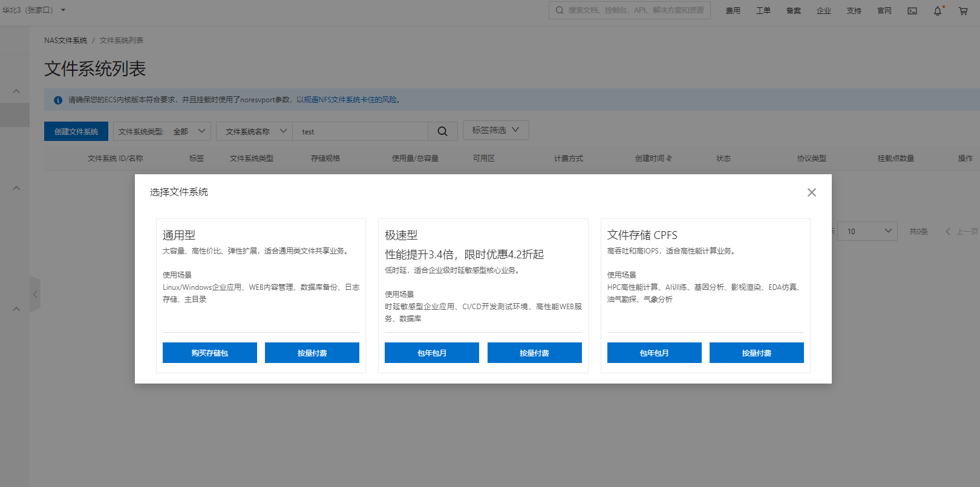Open shopping cart icon

tap(963, 11)
